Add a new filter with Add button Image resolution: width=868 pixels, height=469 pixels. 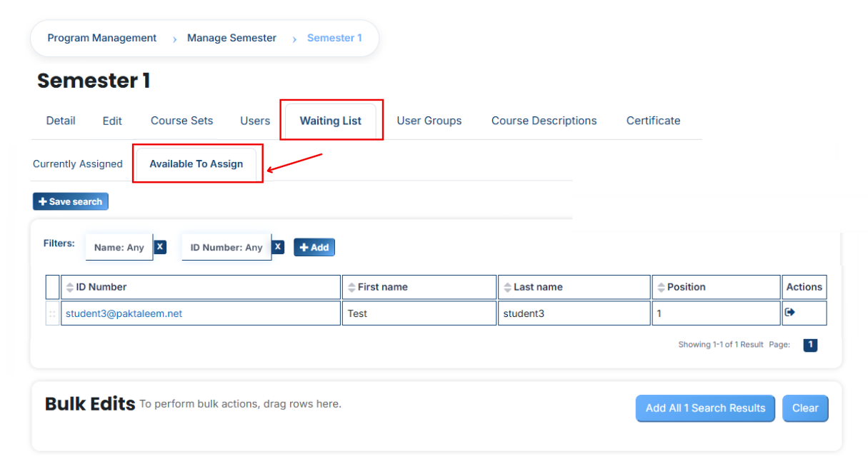coord(314,247)
